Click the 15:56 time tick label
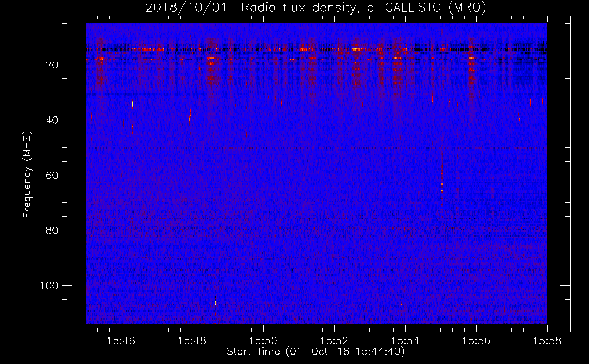589x364 pixels. pos(476,341)
